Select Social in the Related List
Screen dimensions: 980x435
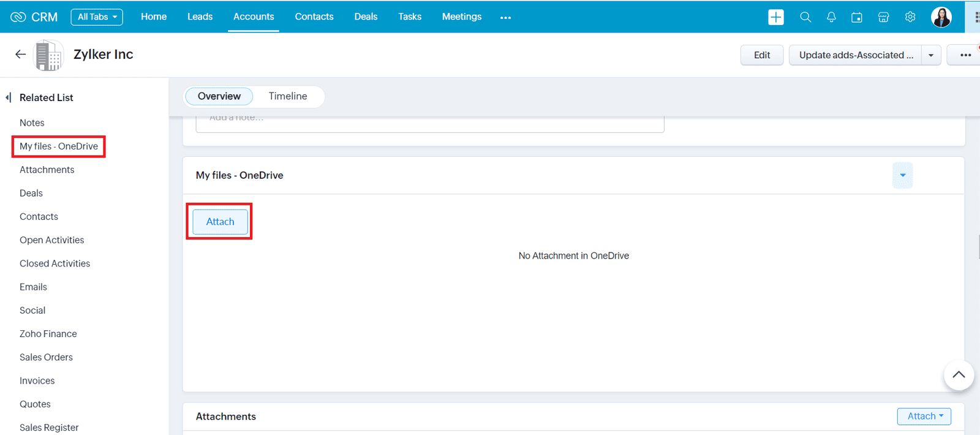click(x=32, y=311)
